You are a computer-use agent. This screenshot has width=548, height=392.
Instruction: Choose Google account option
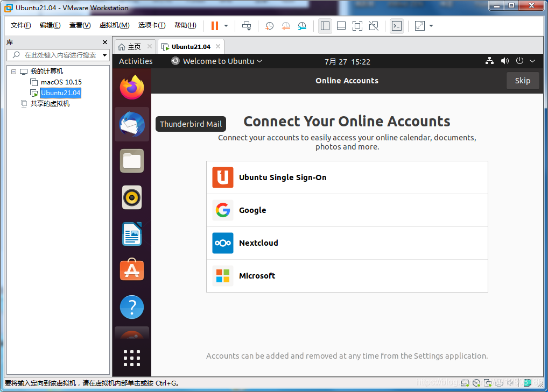click(x=347, y=210)
